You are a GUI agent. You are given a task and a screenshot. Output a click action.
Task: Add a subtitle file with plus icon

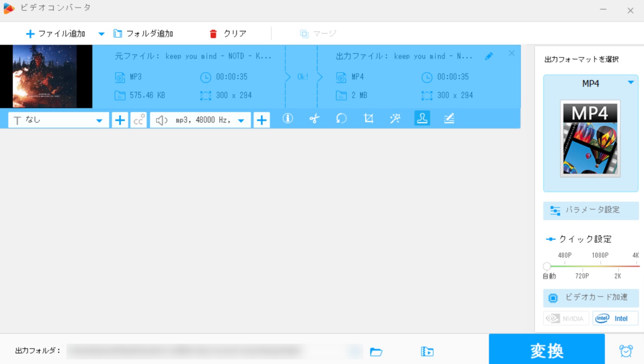coord(120,120)
